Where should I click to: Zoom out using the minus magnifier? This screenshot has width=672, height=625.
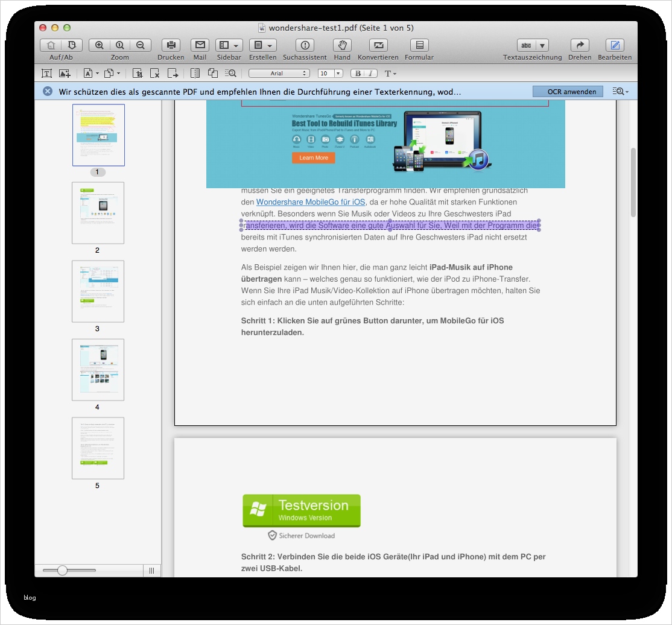140,45
